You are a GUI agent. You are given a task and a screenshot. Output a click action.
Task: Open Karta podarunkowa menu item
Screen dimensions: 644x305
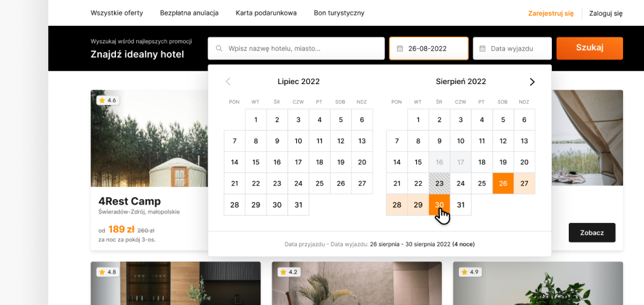(266, 13)
